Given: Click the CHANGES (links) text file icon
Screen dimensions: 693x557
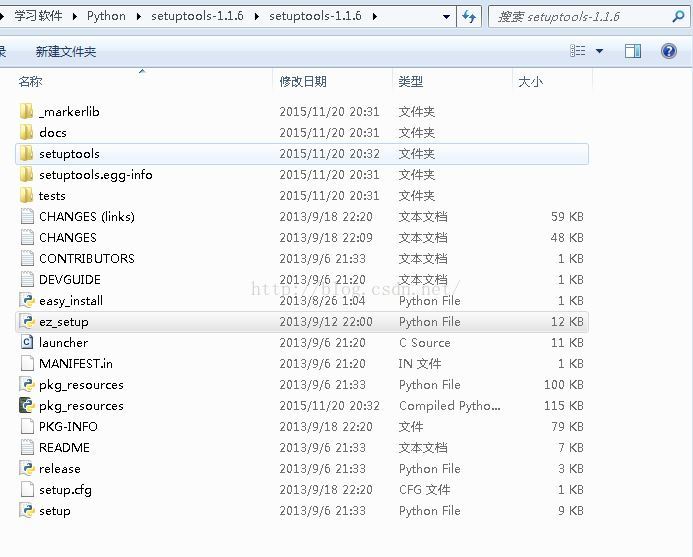Looking at the screenshot, I should pos(27,217).
